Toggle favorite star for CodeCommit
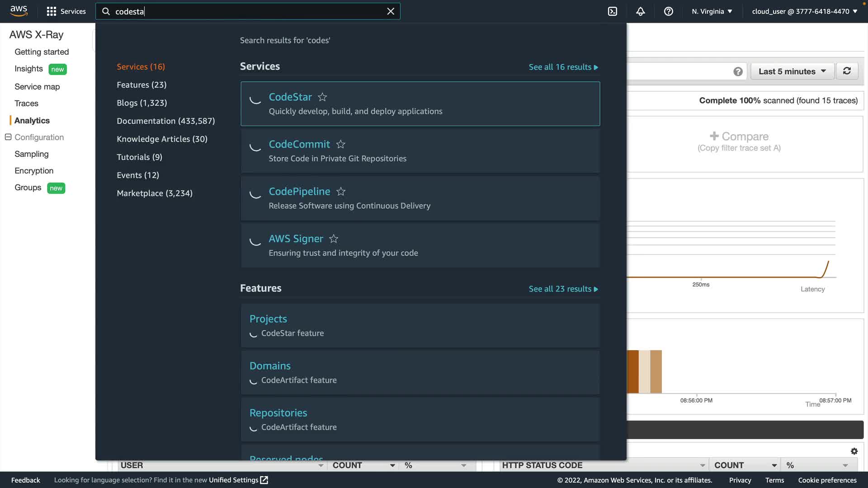The height and width of the screenshot is (488, 868). pyautogui.click(x=340, y=144)
